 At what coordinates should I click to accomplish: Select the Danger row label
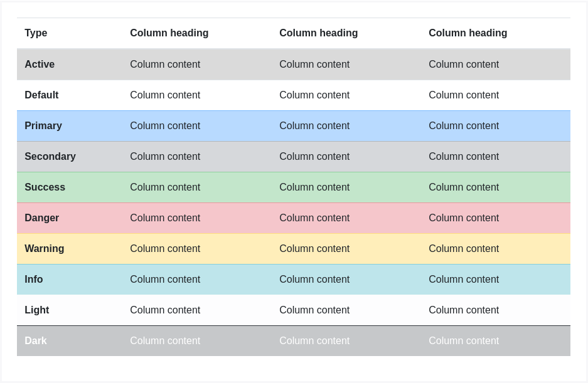42,218
